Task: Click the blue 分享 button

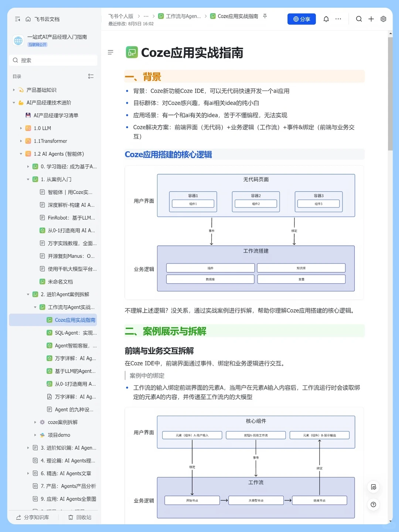Action: tap(301, 19)
